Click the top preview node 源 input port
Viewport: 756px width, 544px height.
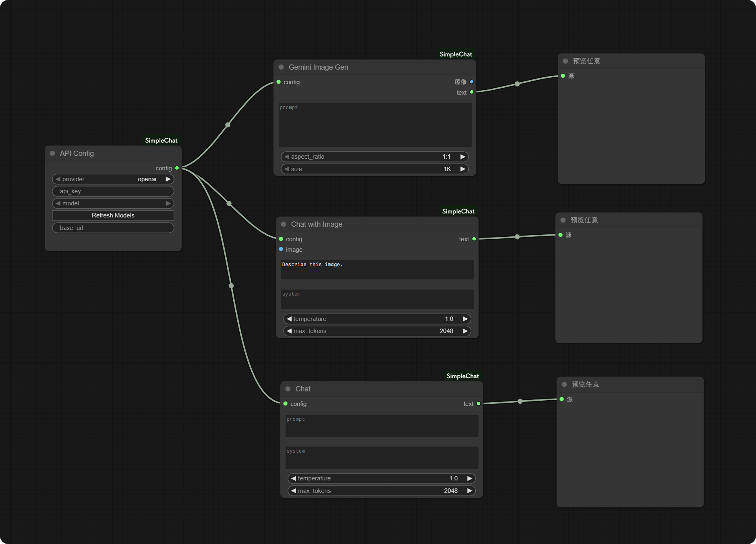[563, 76]
